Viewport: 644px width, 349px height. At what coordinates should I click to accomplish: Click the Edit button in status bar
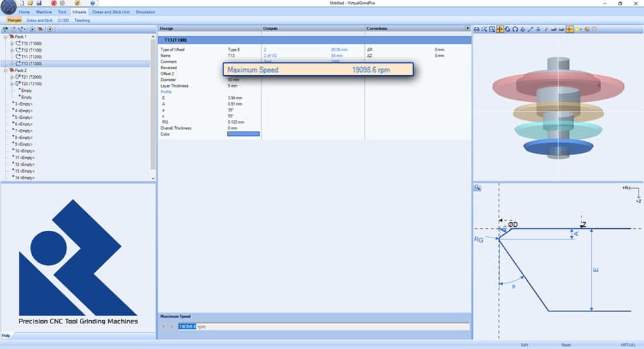click(525, 345)
